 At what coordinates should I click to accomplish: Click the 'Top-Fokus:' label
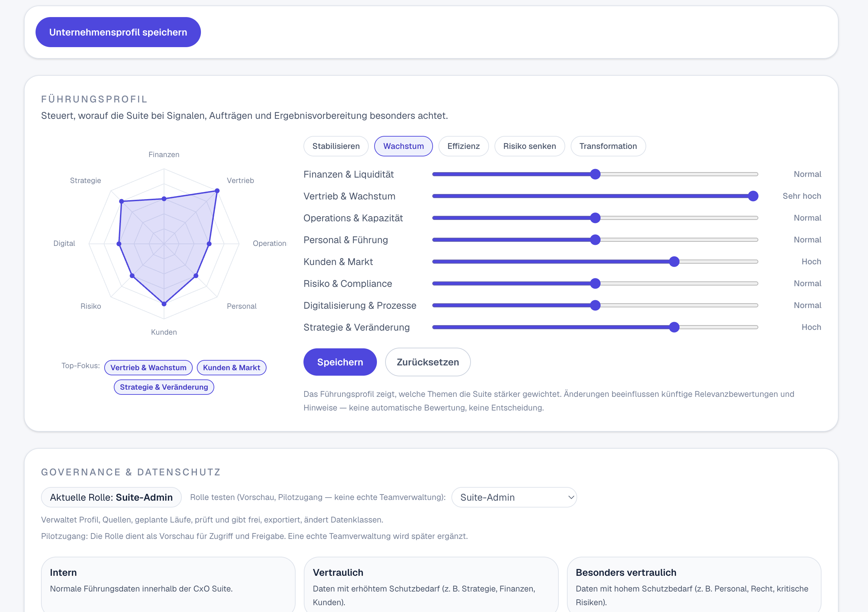tap(81, 366)
